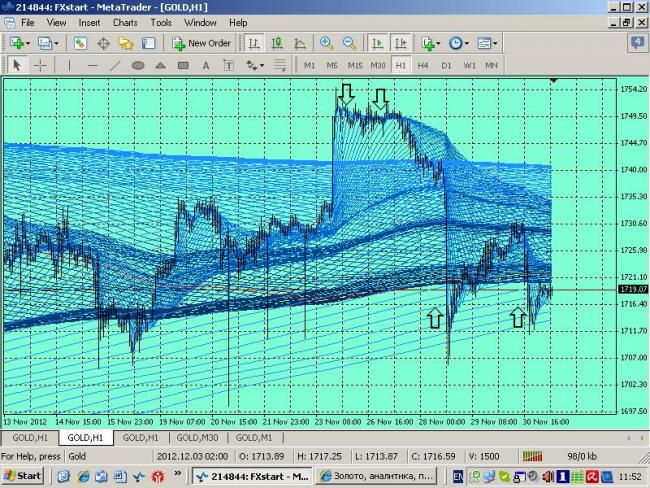This screenshot has height=488, width=650.
Task: Select the text label tool
Action: pos(206,65)
